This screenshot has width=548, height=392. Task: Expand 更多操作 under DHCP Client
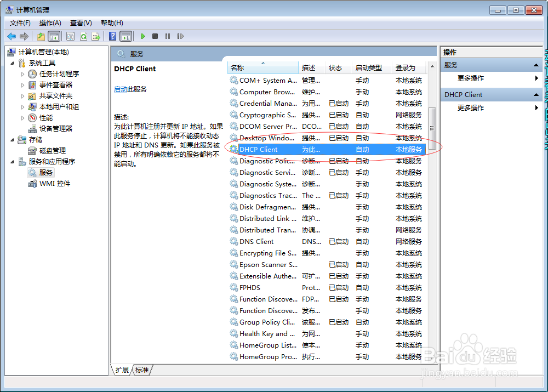tap(536, 107)
